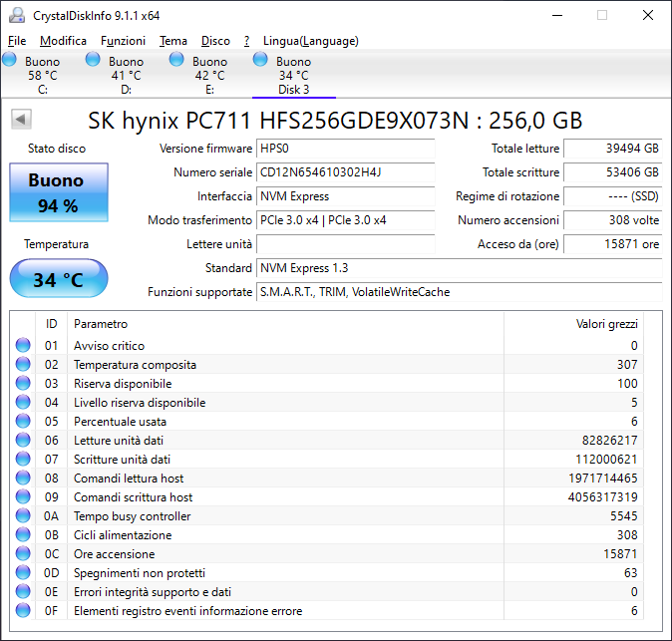Click the status orb for Ore accensione
Viewport: 672px width, 641px height.
pos(23,553)
